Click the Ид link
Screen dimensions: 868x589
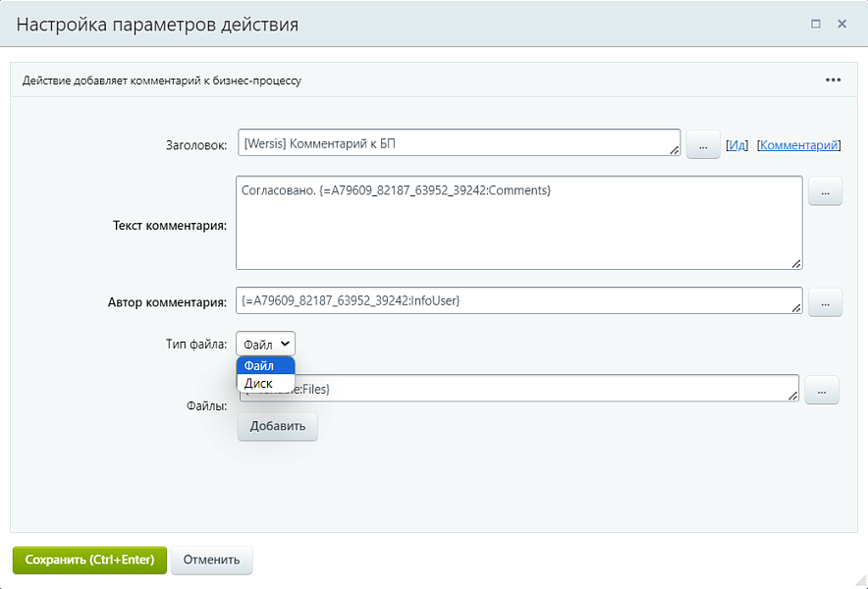point(737,145)
